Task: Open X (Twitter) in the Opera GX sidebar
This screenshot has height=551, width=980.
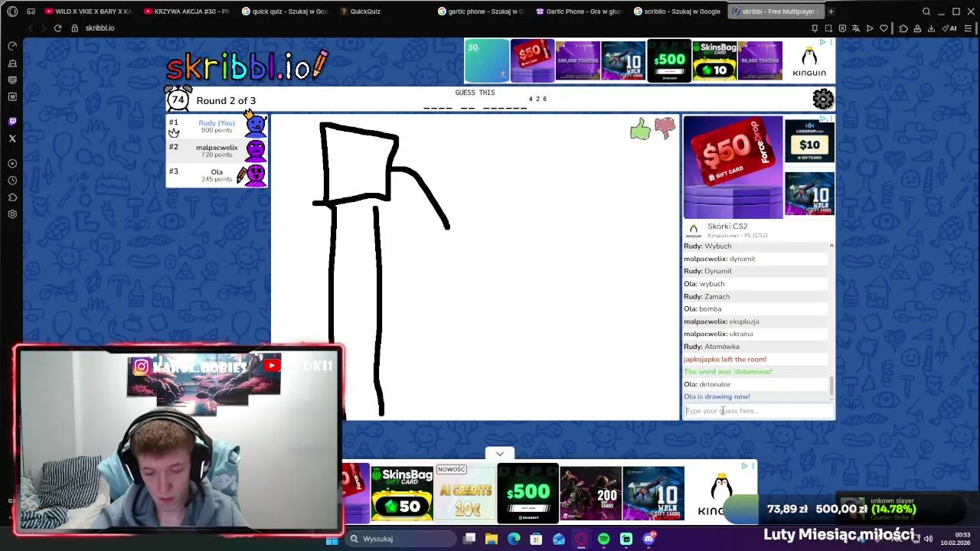Action: [12, 139]
